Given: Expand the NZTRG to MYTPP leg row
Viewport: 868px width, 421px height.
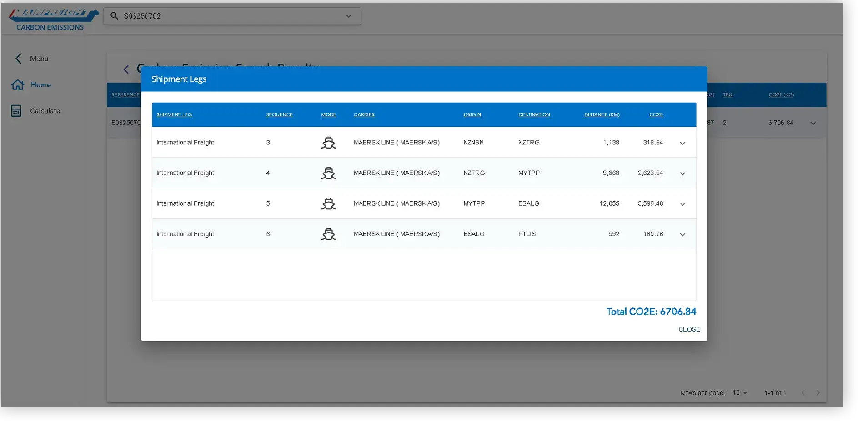Looking at the screenshot, I should [x=682, y=173].
